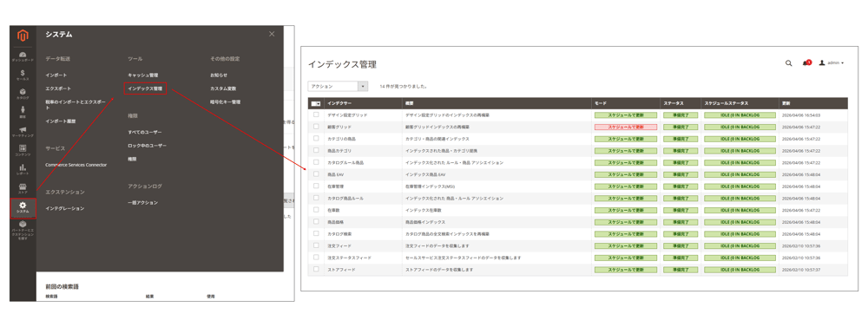Select 一括アクション under アクションログ
The image size is (868, 327).
coord(143,203)
